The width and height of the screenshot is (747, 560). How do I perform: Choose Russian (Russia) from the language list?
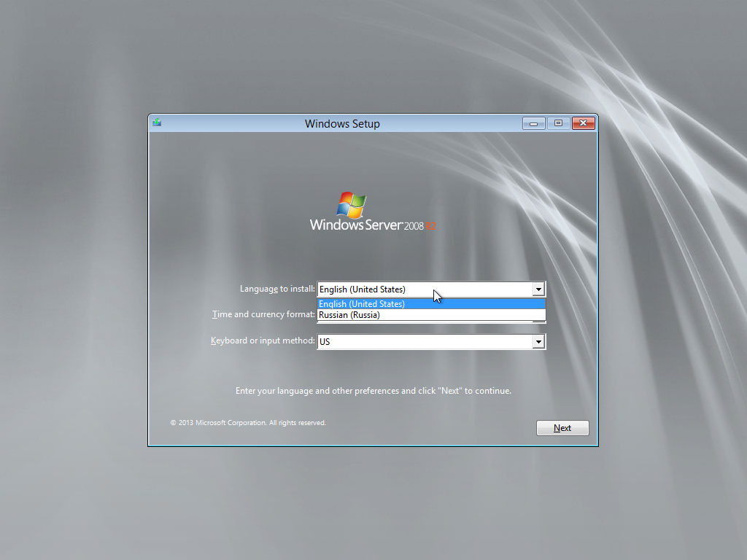tap(431, 315)
